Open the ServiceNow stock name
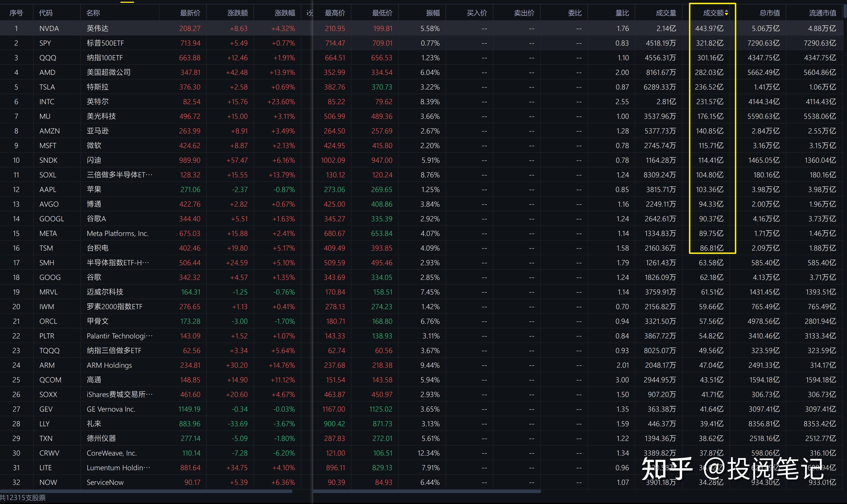Screen dimensions: 847x504 (x=105, y=482)
